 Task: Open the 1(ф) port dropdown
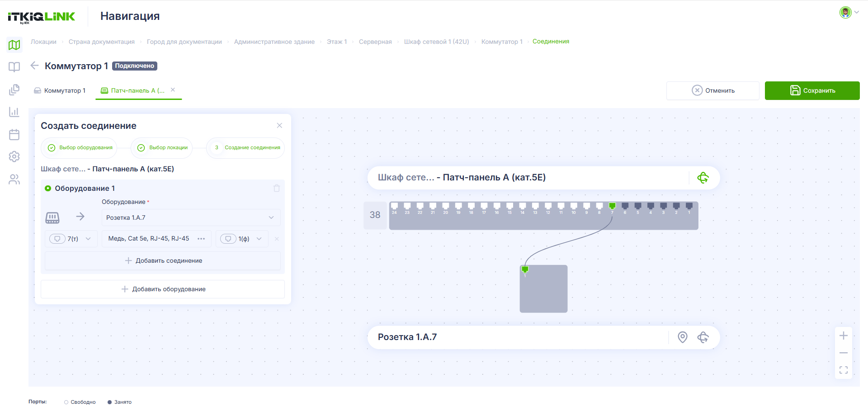[242, 239]
